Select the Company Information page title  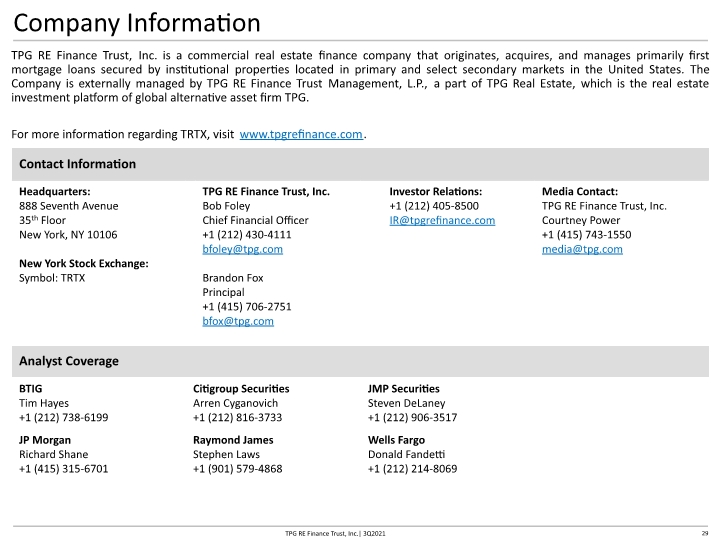point(137,23)
